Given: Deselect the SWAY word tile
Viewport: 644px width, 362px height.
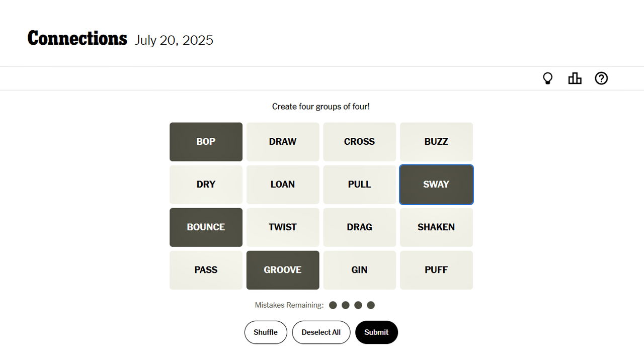Looking at the screenshot, I should click(x=436, y=185).
